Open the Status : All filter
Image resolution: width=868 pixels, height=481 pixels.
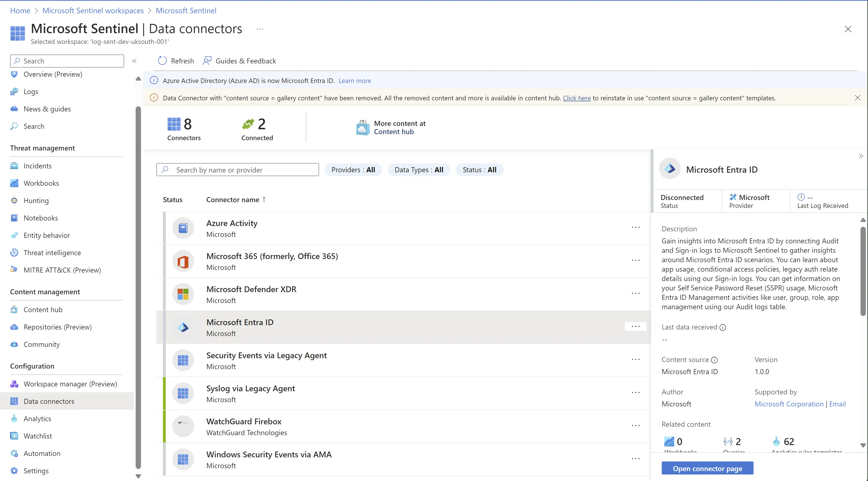pyautogui.click(x=480, y=170)
